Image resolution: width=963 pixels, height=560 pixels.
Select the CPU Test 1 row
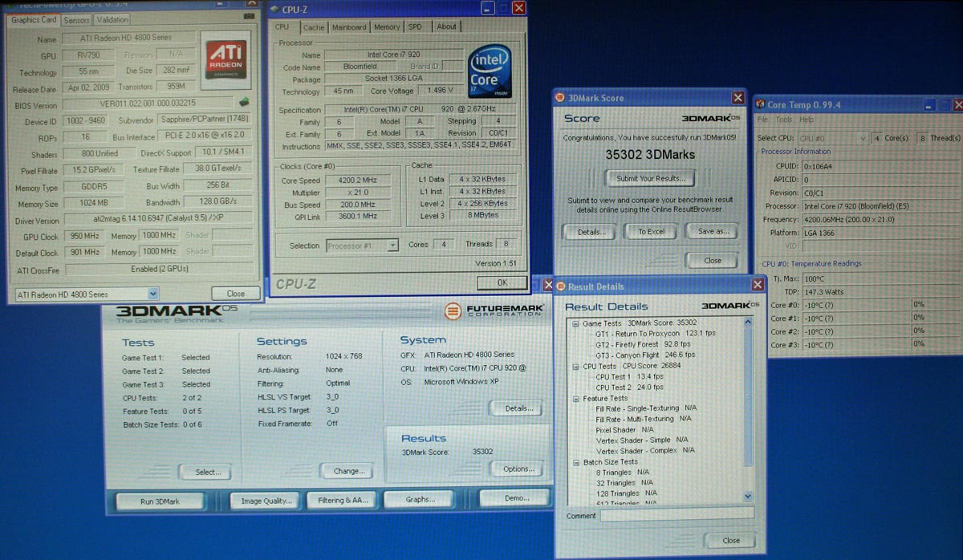click(x=631, y=376)
